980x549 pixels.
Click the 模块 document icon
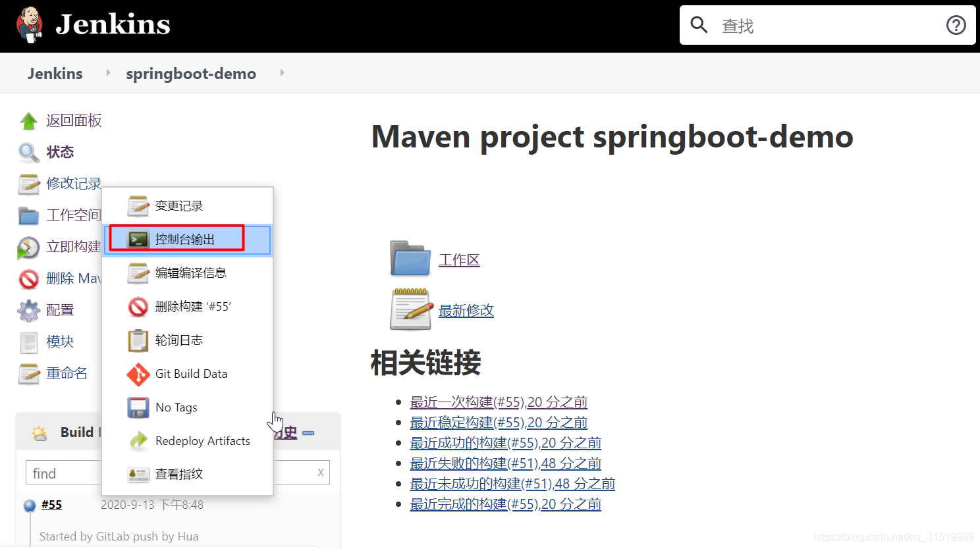pyautogui.click(x=28, y=342)
